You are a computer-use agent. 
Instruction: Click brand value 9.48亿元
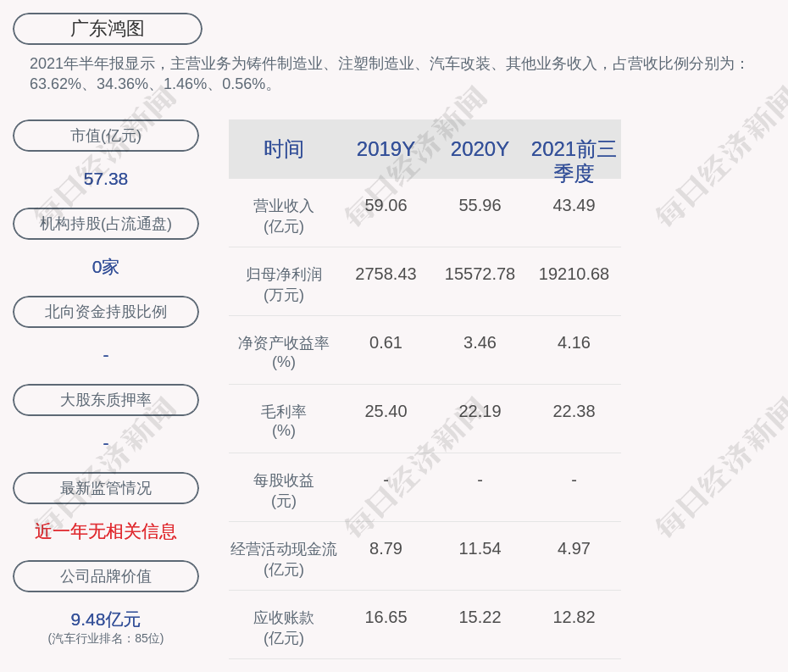click(x=106, y=619)
